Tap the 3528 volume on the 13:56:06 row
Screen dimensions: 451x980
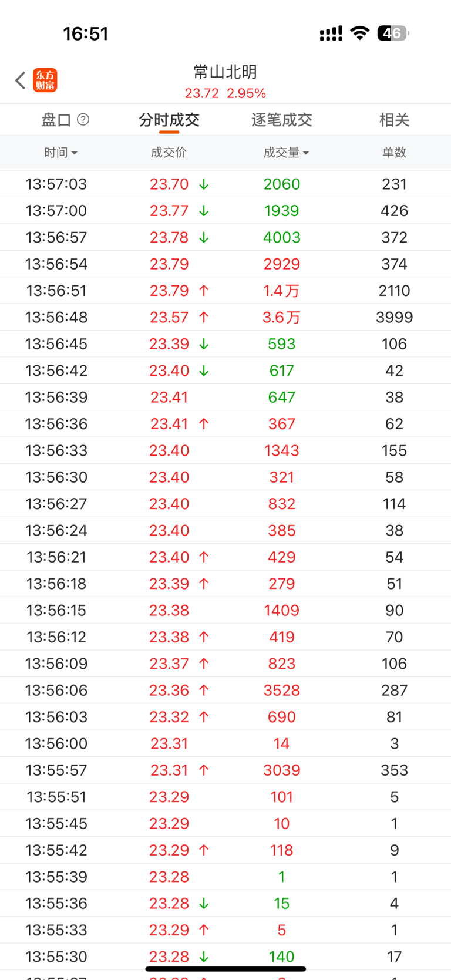[x=281, y=691]
